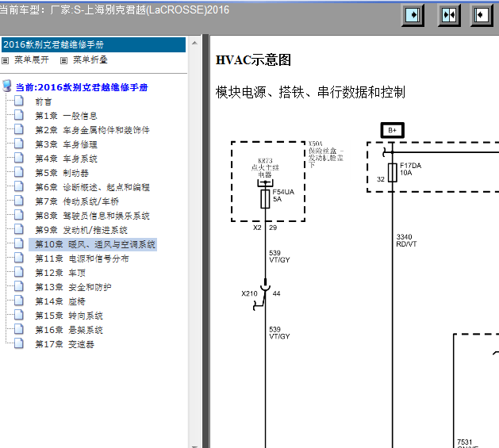Click the page icon beside 第14章 座椅
Viewport: 499px width, 448px height.
pyautogui.click(x=19, y=301)
